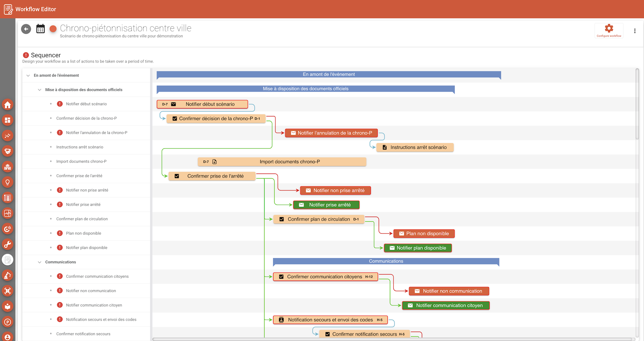This screenshot has height=341, width=644.
Task: Open the wrench tools sidebar icon
Action: click(x=8, y=244)
